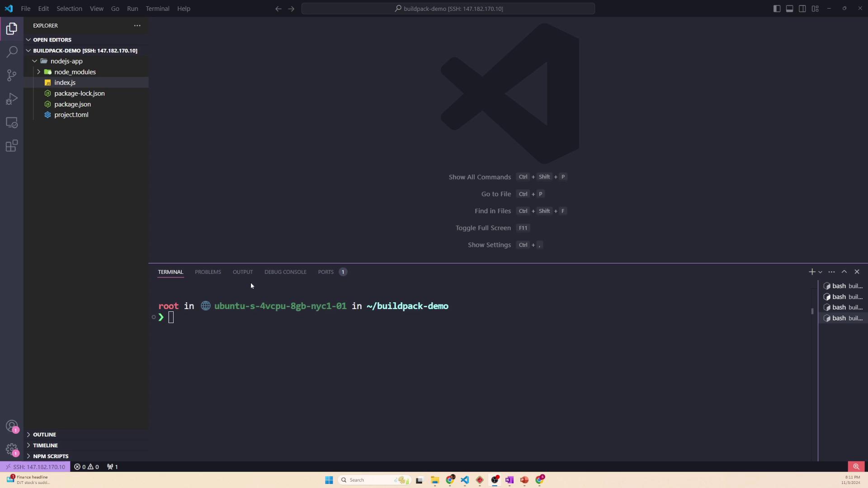Image resolution: width=868 pixels, height=488 pixels.
Task: Click the Accounts icon
Action: (12, 426)
